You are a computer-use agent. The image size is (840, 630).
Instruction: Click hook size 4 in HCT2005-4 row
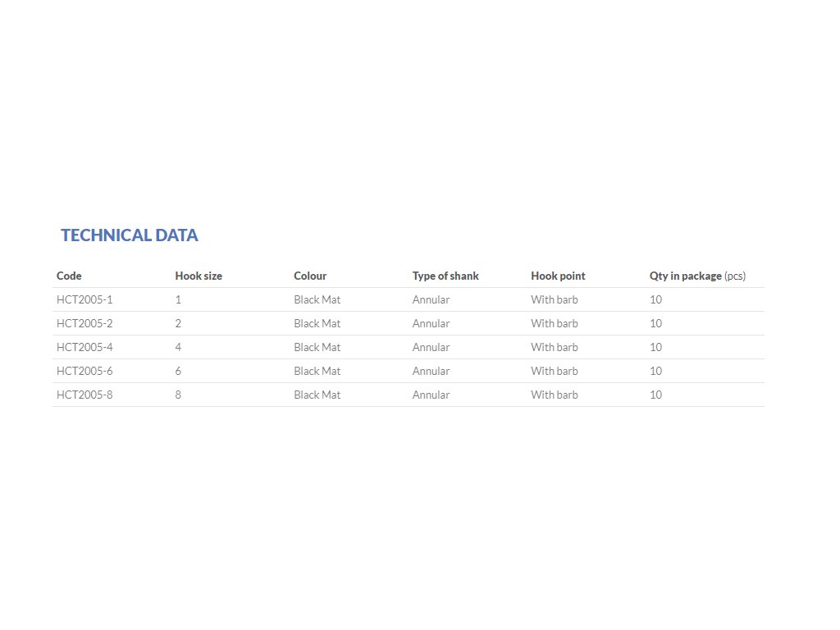[178, 347]
